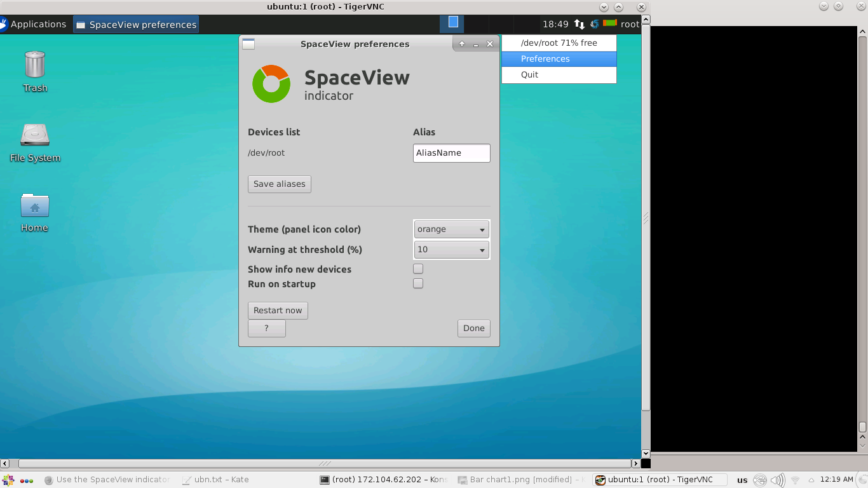Click the TigerVNC horizontal scrollbar left arrow

click(x=4, y=463)
